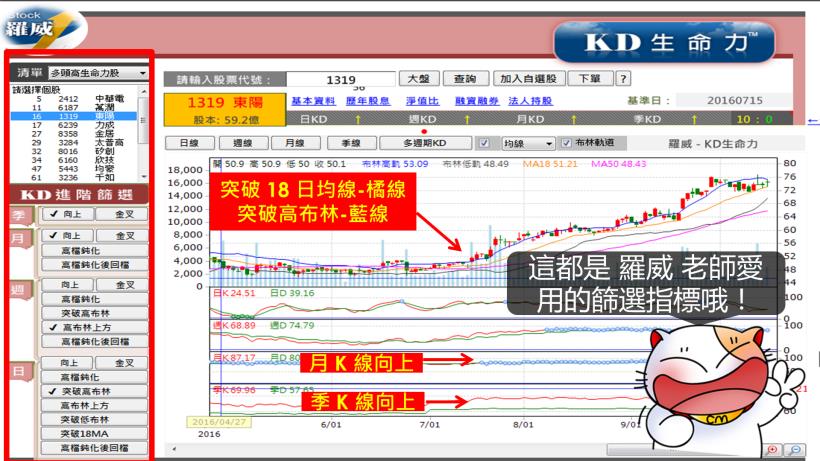
Task: Toggle 日 section 突破低布林 filter
Action: (95, 419)
